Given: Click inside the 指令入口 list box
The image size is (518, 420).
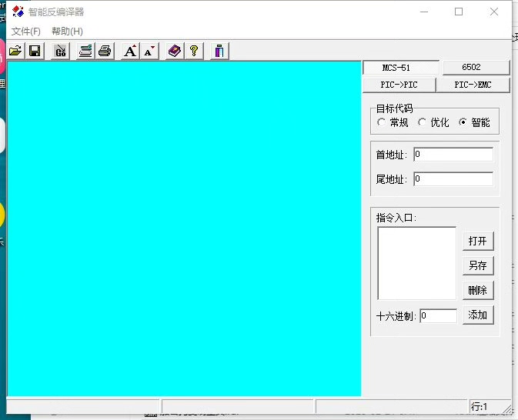Looking at the screenshot, I should click(x=416, y=263).
